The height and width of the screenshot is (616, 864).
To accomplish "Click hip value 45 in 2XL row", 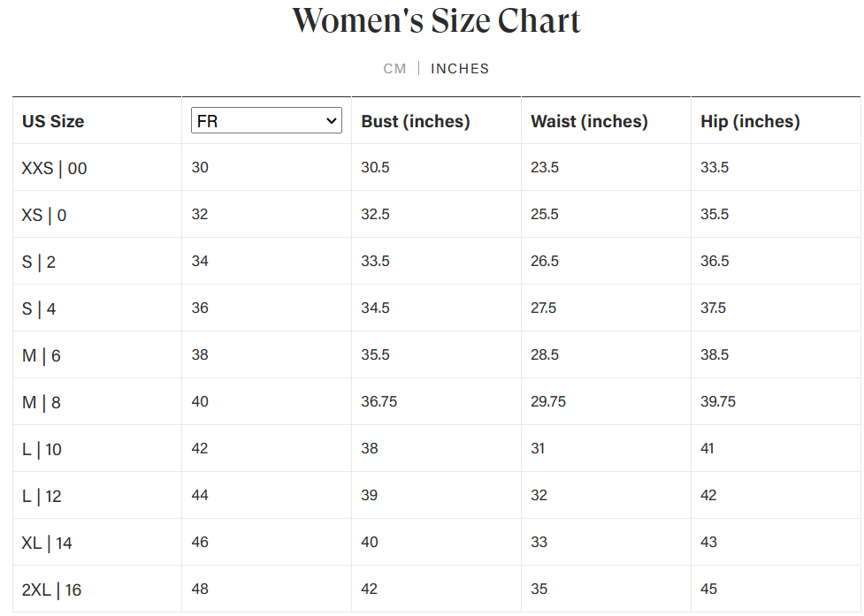I will tap(709, 588).
